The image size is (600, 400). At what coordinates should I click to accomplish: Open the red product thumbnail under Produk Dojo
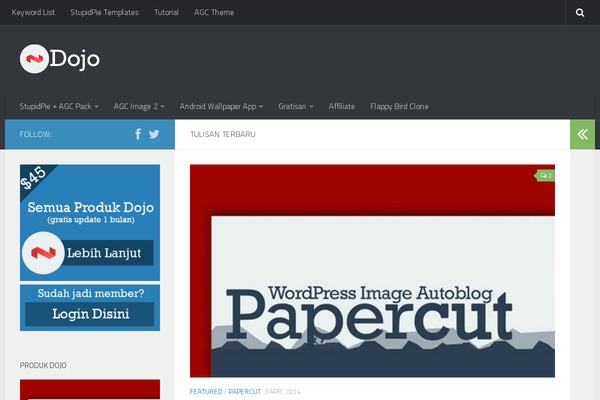point(90,390)
